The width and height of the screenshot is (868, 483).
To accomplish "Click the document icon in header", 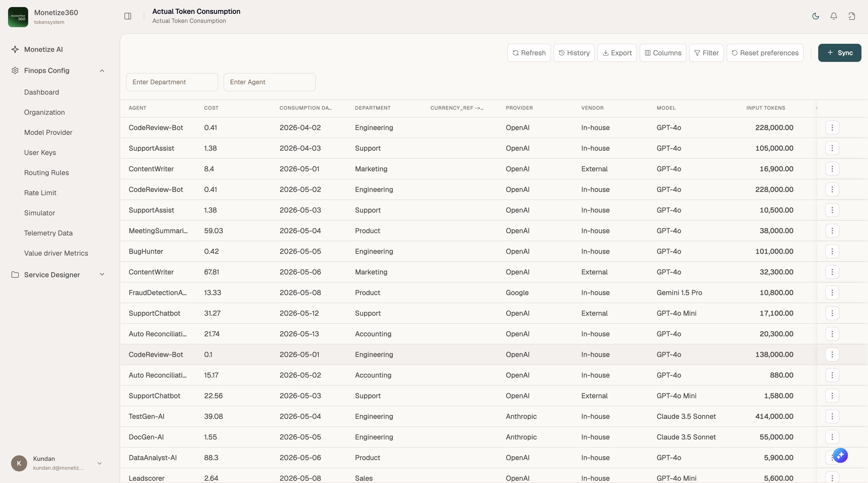I will coord(852,16).
